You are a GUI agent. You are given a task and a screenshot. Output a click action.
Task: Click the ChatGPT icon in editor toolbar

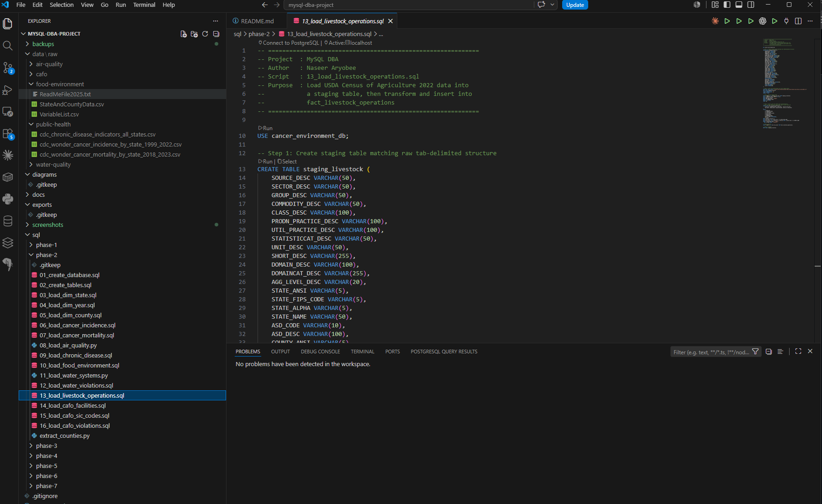point(763,21)
